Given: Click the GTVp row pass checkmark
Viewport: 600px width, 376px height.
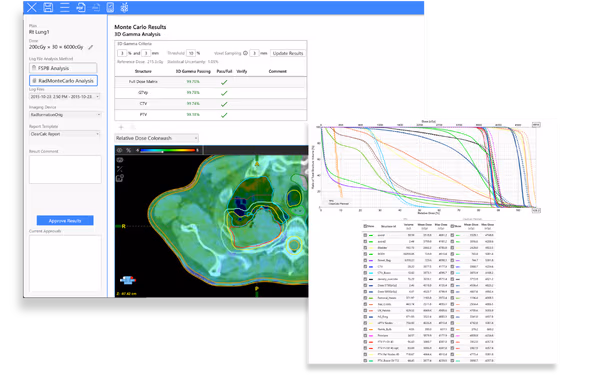Looking at the screenshot, I should 224,93.
